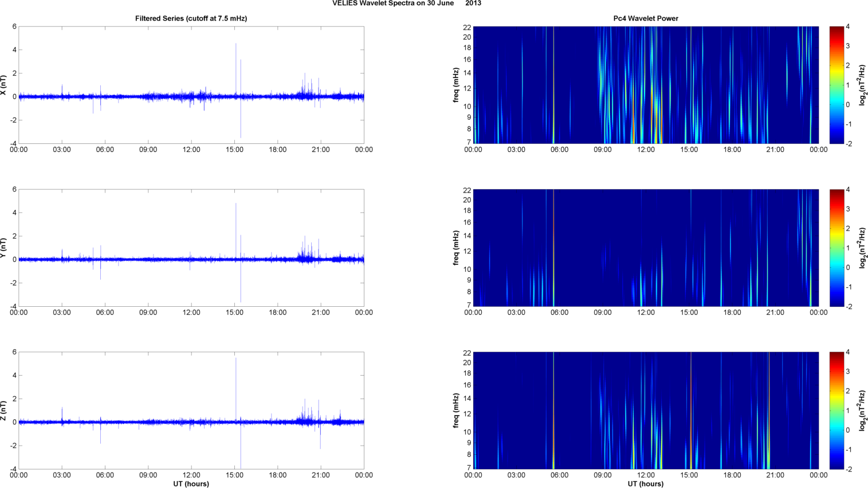868x488 pixels.
Task: Click the 'Z (nT)' axis label
Action: [x=3, y=411]
